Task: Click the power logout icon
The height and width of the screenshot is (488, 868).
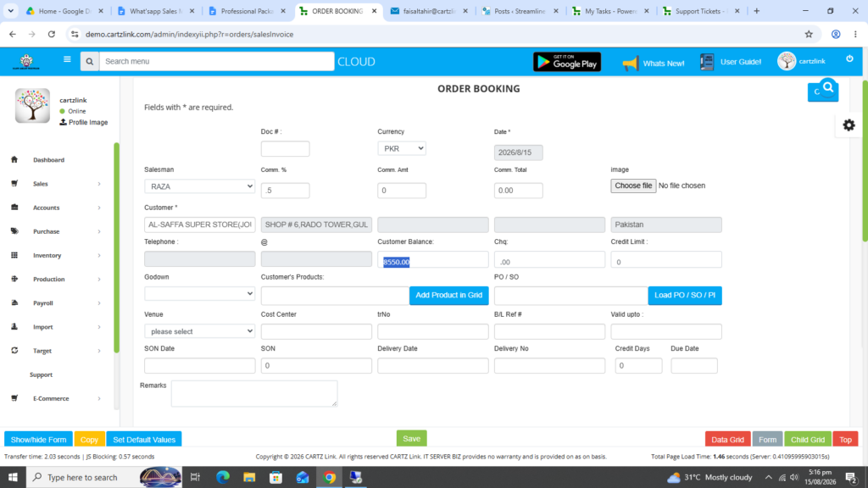Action: [x=849, y=58]
